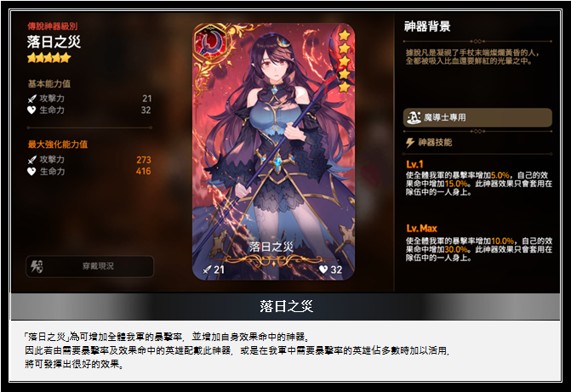
Task: Click the crescent staff emblem on card corner
Action: click(x=212, y=43)
